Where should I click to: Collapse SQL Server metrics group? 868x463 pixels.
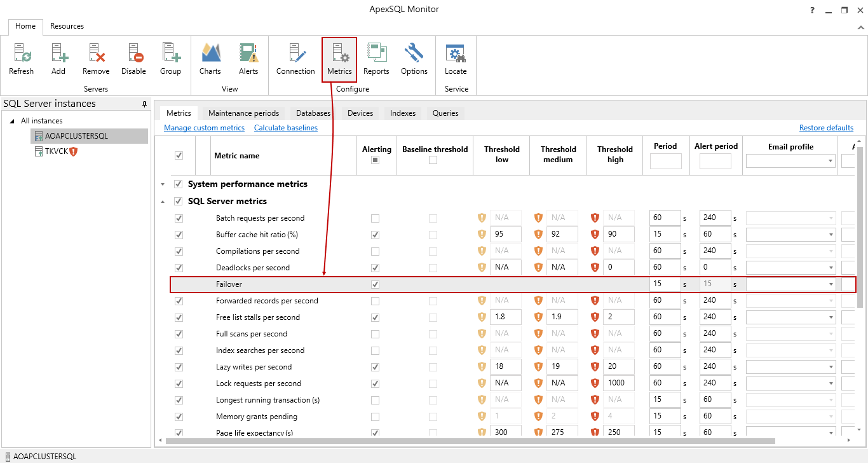pyautogui.click(x=163, y=202)
